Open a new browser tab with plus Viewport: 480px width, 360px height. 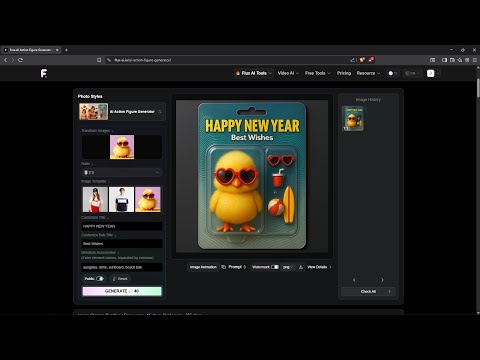pos(66,50)
